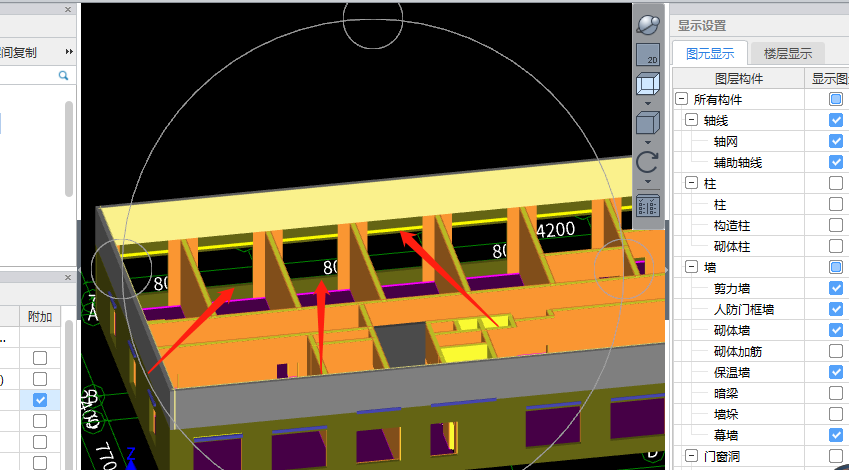Switch to 2D view mode icon
This screenshot has height=470, width=849.
[648, 54]
